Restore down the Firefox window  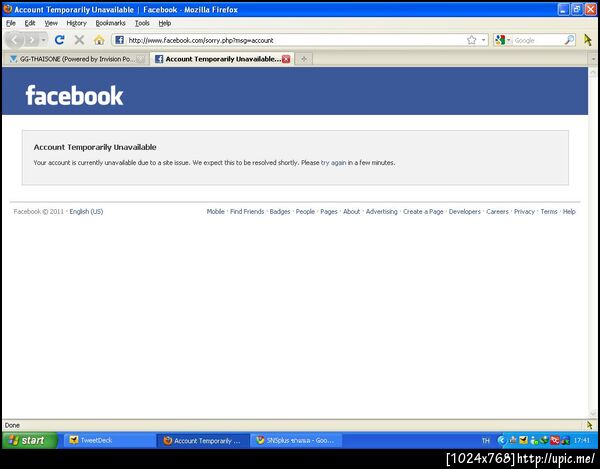(577, 10)
